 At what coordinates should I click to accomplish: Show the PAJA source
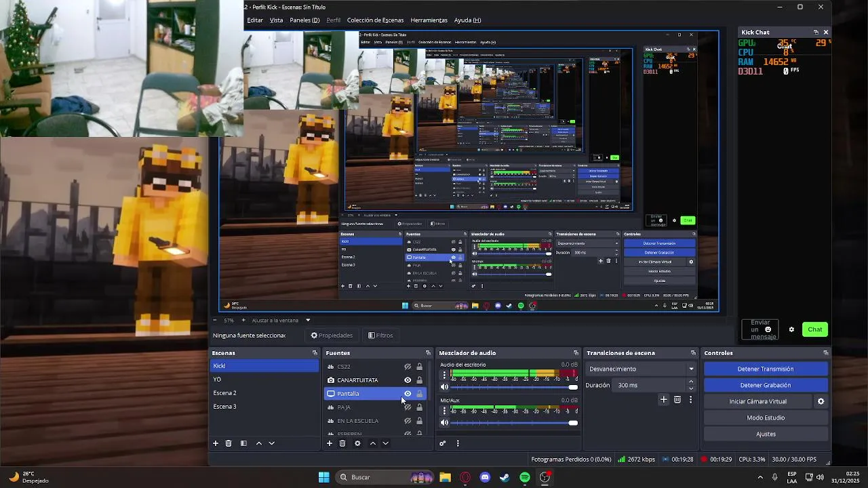[x=408, y=407]
